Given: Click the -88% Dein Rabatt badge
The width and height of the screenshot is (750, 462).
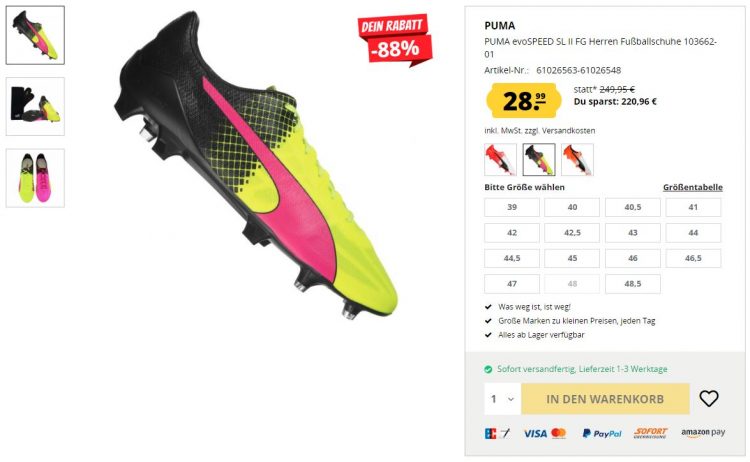Looking at the screenshot, I should [x=394, y=40].
